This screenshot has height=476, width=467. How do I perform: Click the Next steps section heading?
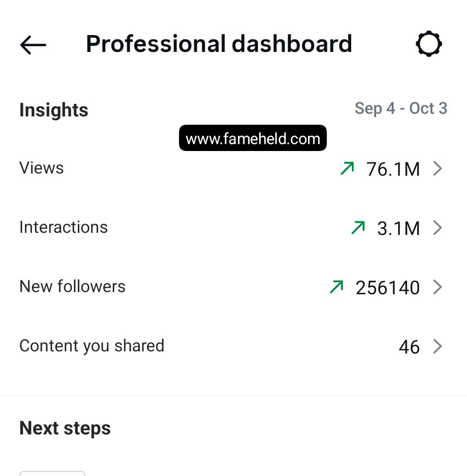(x=65, y=428)
